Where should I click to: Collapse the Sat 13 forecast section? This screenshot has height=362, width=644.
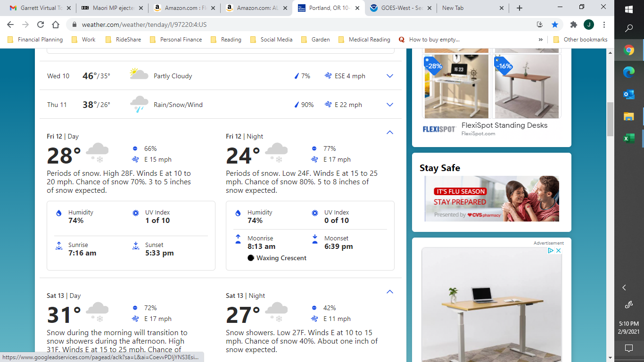click(x=389, y=292)
